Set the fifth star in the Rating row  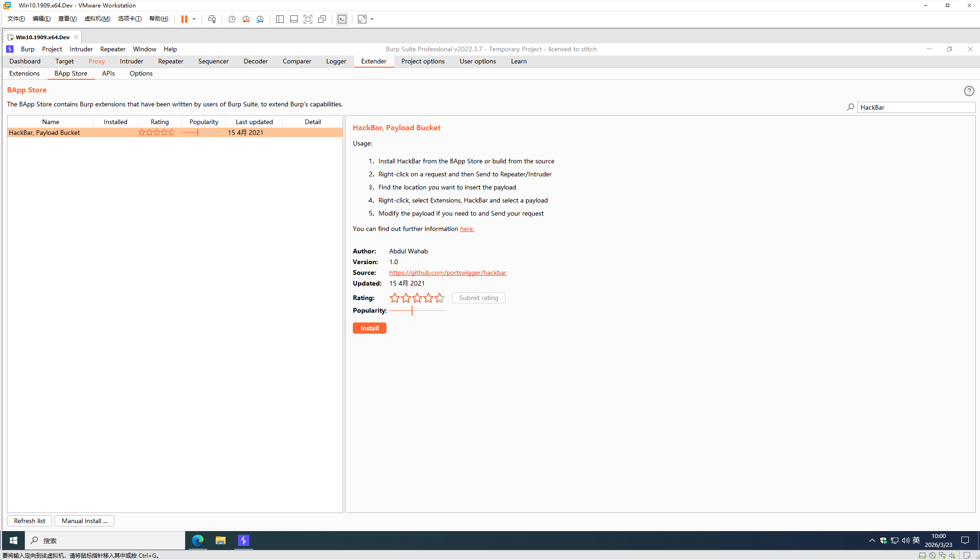point(440,298)
